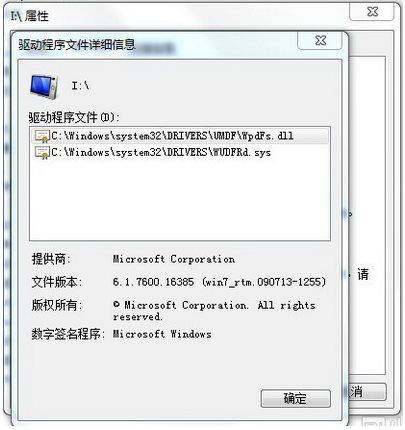The image size is (405, 430).
Task: Confirm with the 确定 button
Action: [x=296, y=398]
